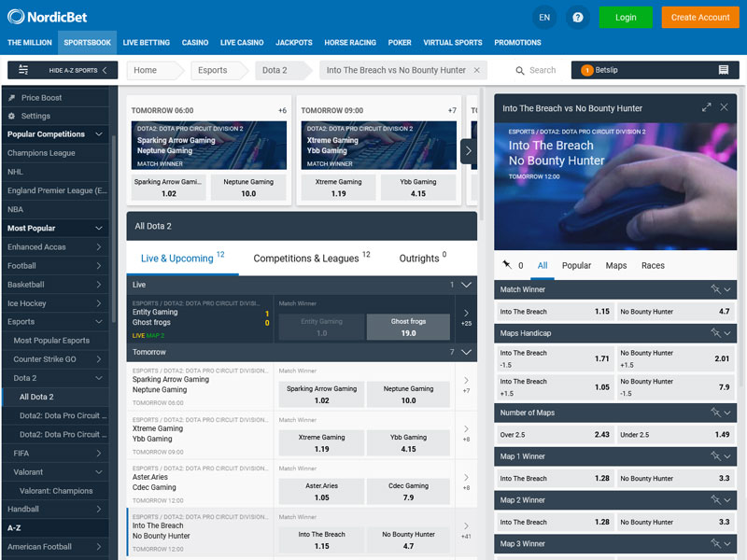
Task: Close the Into The Breach event panel
Action: point(724,107)
